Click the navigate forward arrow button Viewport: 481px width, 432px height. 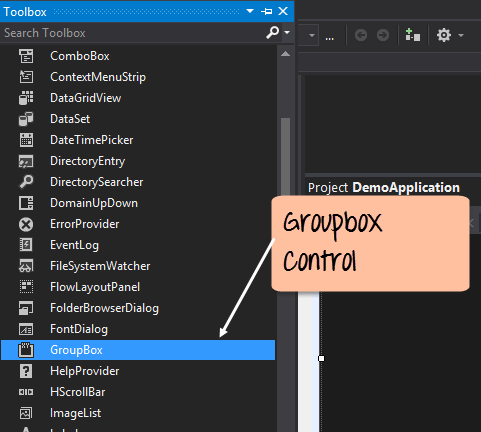tap(383, 35)
